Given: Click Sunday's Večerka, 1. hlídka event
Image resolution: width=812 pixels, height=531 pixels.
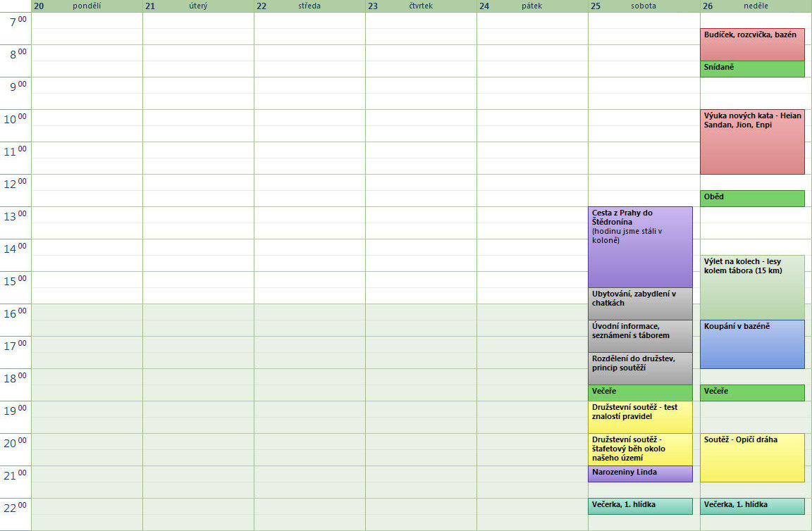Looking at the screenshot, I should coord(752,506).
